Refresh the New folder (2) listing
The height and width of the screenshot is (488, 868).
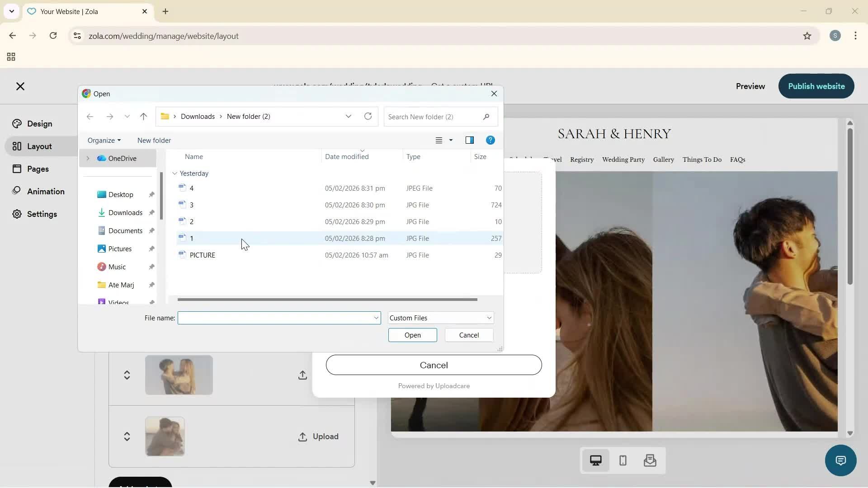[x=368, y=116]
